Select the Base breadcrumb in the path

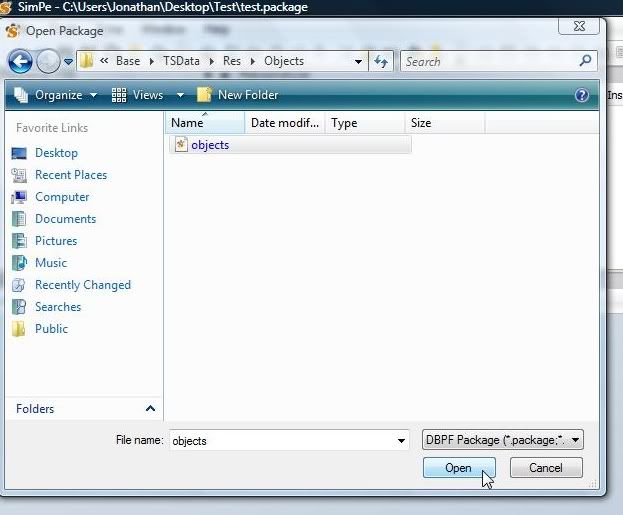pos(128,61)
